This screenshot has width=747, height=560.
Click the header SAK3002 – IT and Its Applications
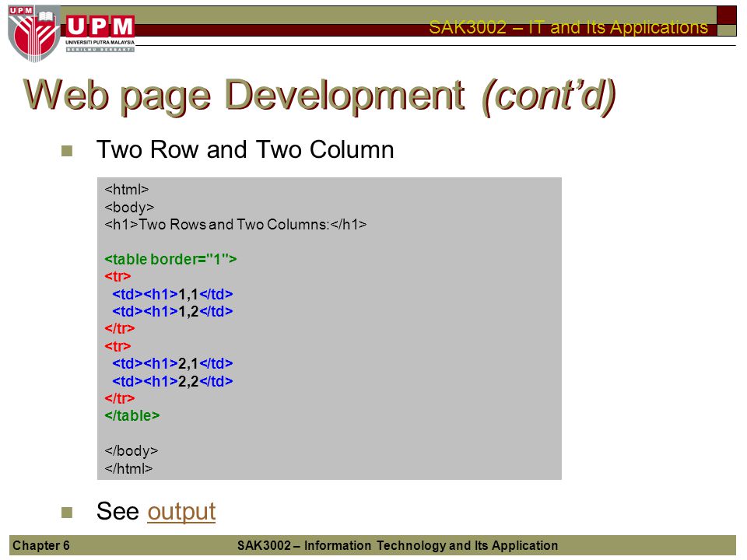click(x=568, y=27)
